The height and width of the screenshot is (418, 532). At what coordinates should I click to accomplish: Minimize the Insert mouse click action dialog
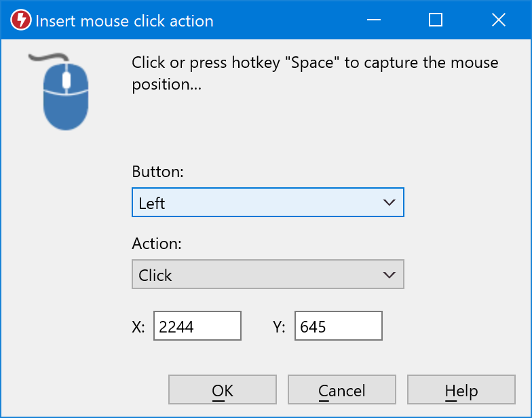[373, 20]
